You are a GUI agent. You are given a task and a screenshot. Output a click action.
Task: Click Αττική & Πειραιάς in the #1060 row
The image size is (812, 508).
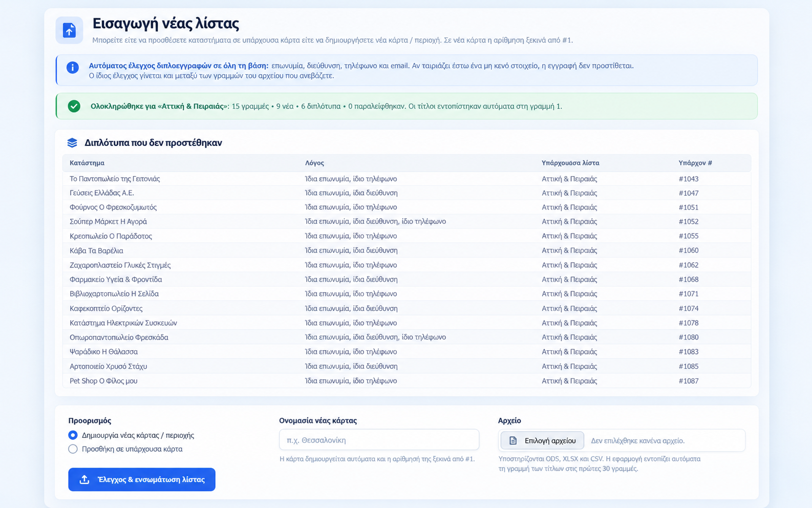(569, 250)
